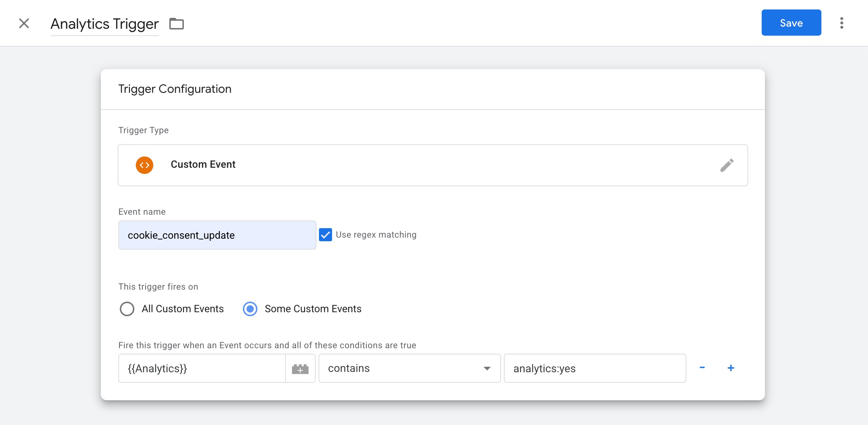The image size is (868, 425).
Task: Open variable picker next to {{Analytics}}
Action: click(300, 369)
